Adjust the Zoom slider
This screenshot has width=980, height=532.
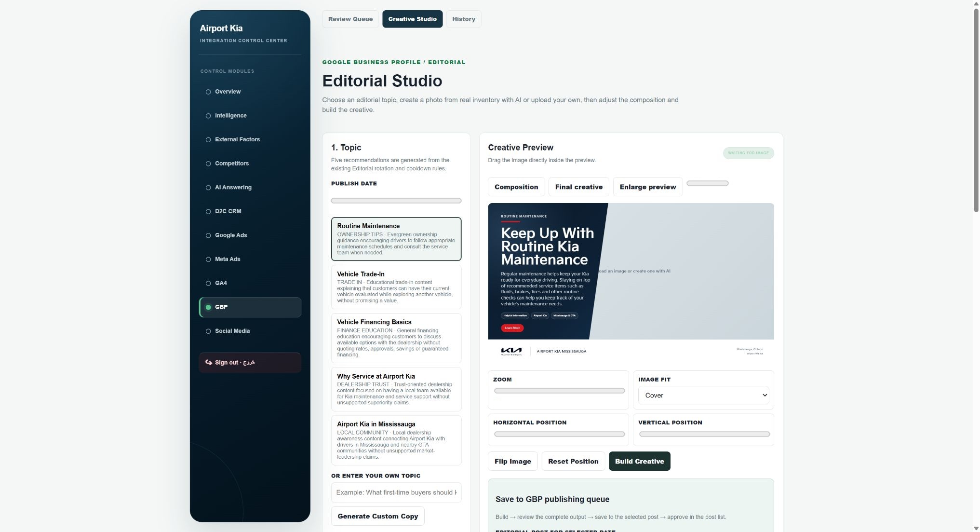559,391
